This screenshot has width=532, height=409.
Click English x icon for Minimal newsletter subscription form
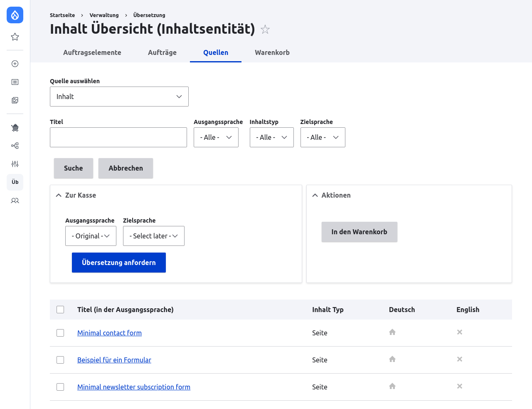click(460, 386)
